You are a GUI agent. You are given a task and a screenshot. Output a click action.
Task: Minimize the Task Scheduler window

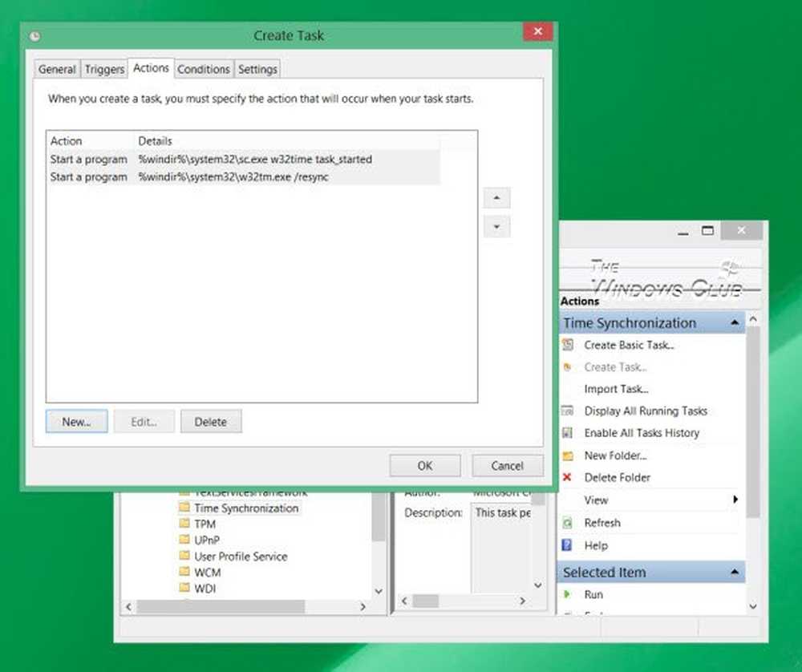683,232
